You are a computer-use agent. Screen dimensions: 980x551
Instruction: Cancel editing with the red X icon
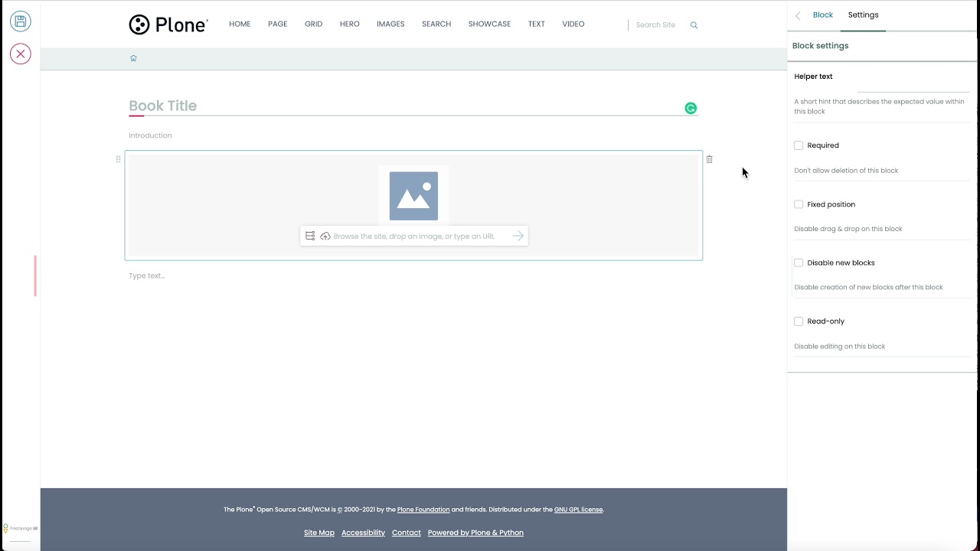tap(21, 54)
